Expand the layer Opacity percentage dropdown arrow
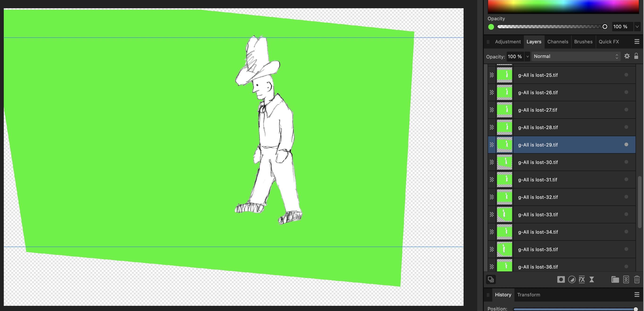The height and width of the screenshot is (311, 644). pos(527,57)
